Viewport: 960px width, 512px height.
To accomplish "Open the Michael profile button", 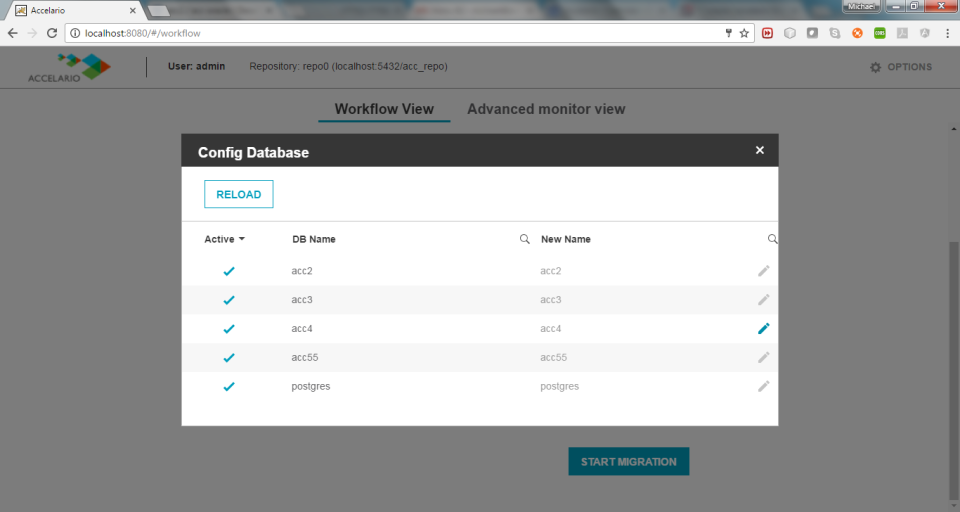I will coord(861,6).
